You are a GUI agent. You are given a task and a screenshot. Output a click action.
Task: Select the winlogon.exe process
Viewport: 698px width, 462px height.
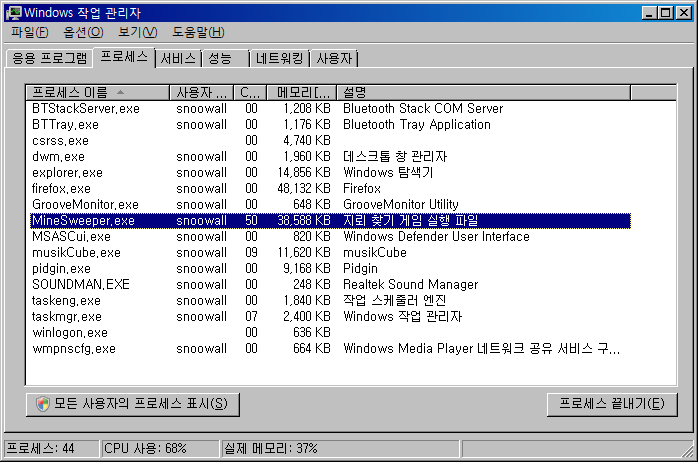tap(330, 332)
